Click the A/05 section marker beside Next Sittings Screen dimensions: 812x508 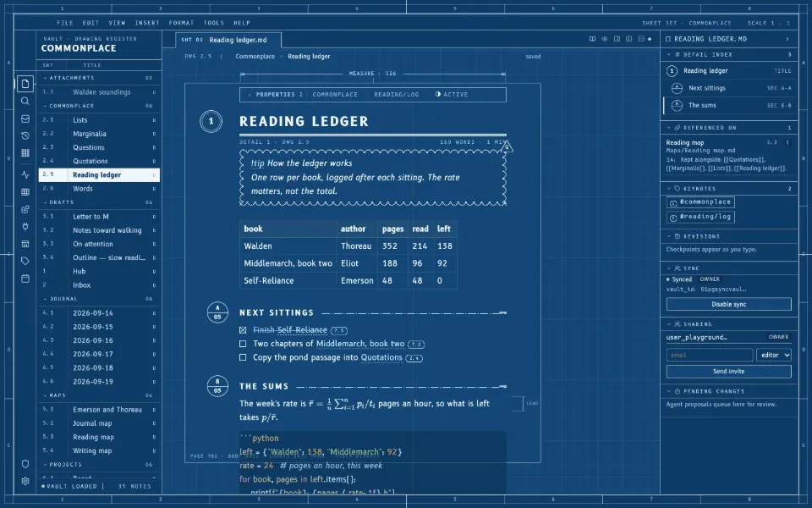click(217, 312)
